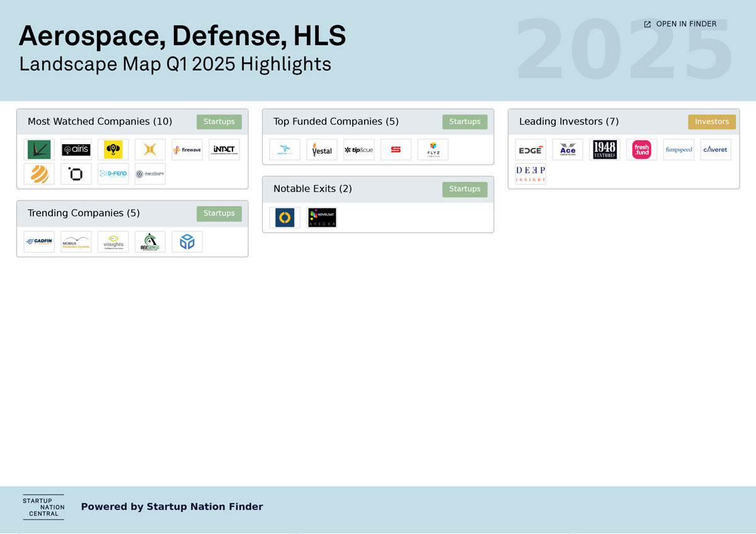Select the Mobius Protection Systems logo
This screenshot has height=534, width=756.
point(76,242)
